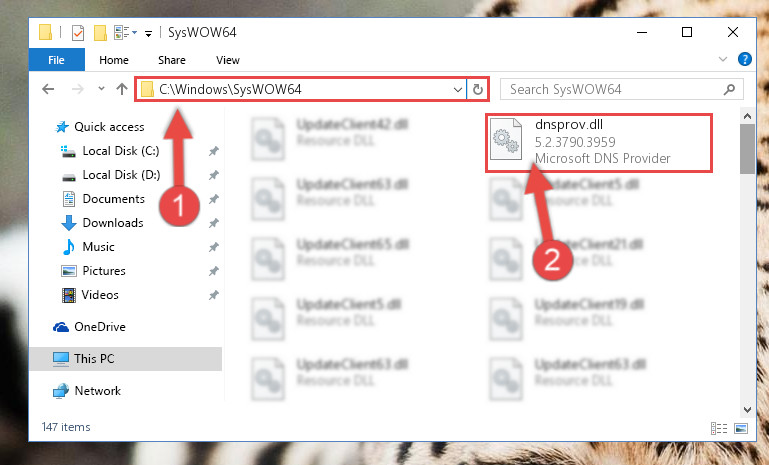769x465 pixels.
Task: Expand the ribbon using the chevron
Action: tap(722, 59)
